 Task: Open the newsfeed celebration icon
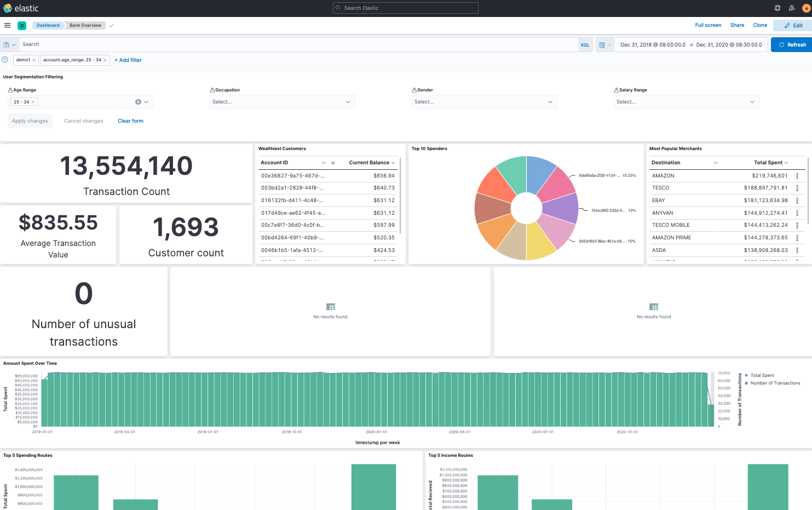pos(792,8)
